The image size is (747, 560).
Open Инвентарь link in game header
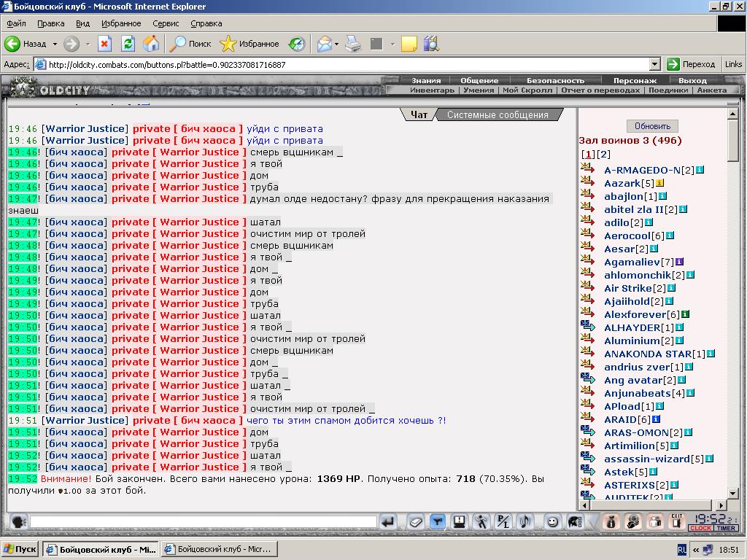[x=432, y=90]
